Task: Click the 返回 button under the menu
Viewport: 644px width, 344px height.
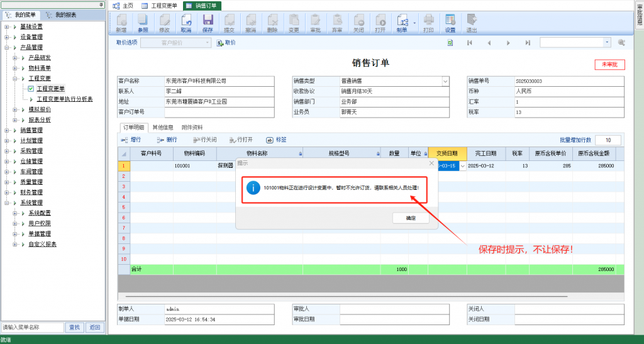Action: tap(95, 327)
